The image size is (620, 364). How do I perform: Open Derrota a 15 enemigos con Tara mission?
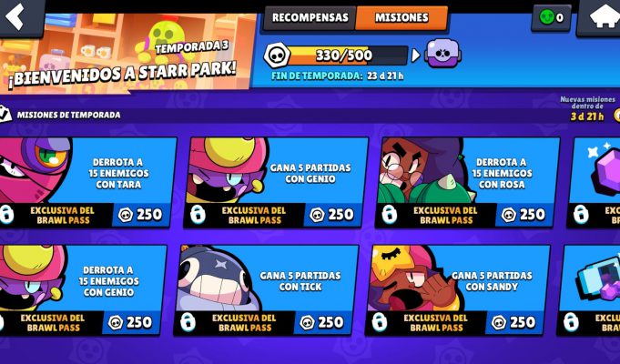(x=85, y=182)
